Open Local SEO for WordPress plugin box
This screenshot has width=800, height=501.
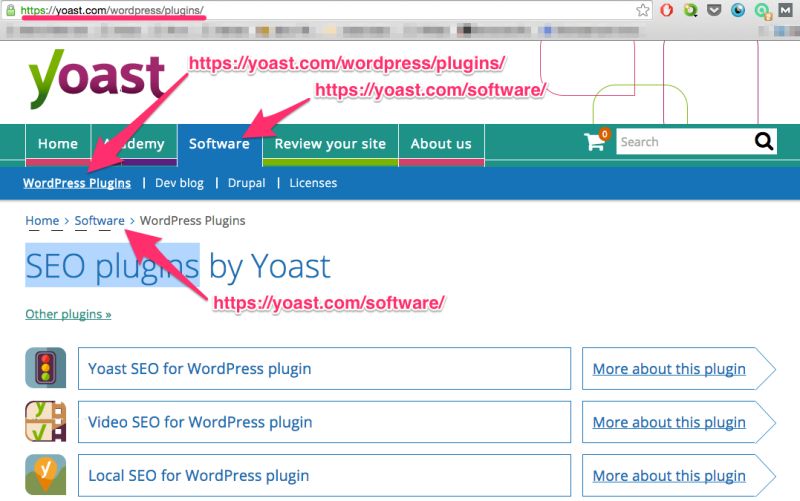[324, 475]
